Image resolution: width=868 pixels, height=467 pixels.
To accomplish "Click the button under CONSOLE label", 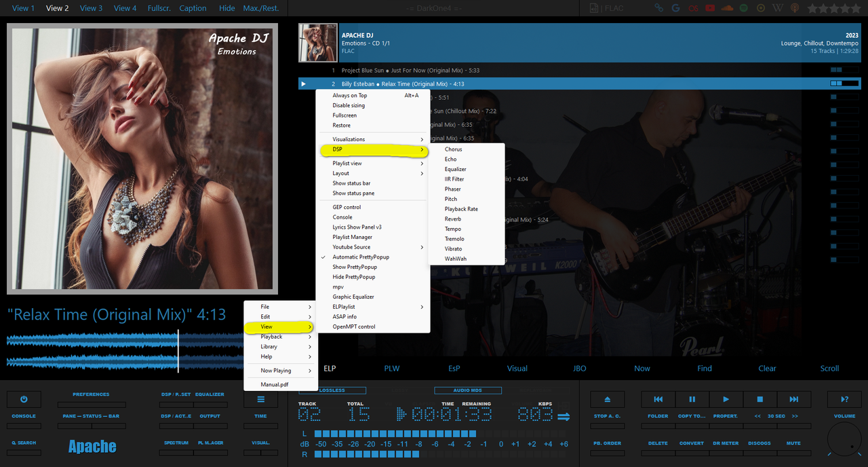I will tap(24, 426).
